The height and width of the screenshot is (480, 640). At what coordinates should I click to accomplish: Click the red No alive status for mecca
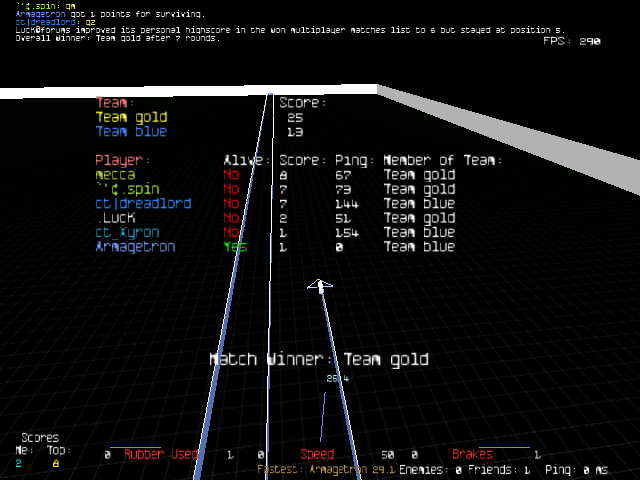[231, 175]
